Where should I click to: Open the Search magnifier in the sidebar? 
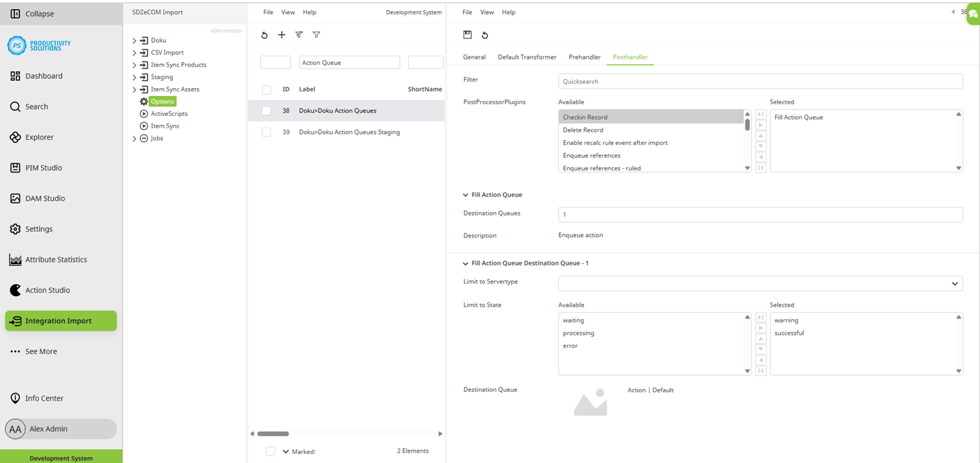click(x=16, y=107)
